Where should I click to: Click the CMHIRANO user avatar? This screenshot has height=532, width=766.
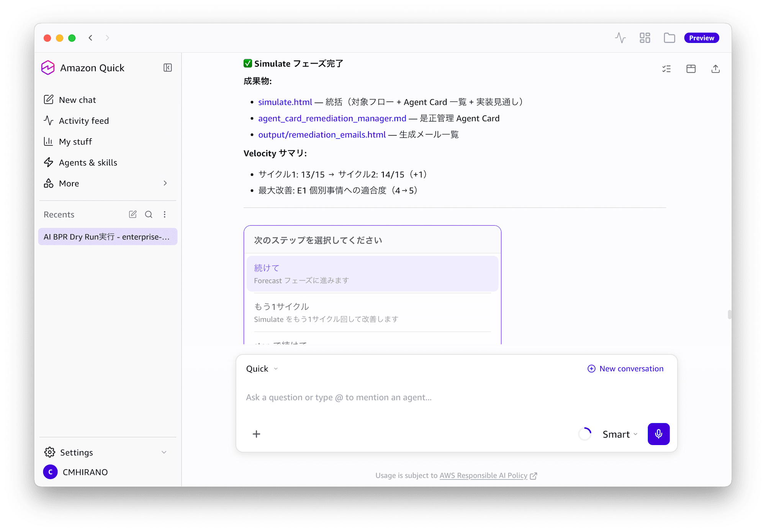pos(50,472)
